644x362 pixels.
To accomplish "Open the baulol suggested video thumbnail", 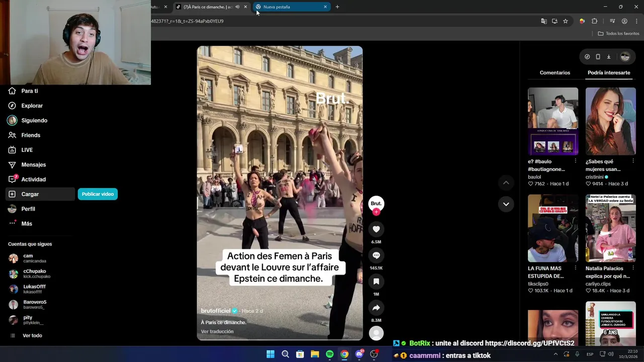I will [x=553, y=121].
